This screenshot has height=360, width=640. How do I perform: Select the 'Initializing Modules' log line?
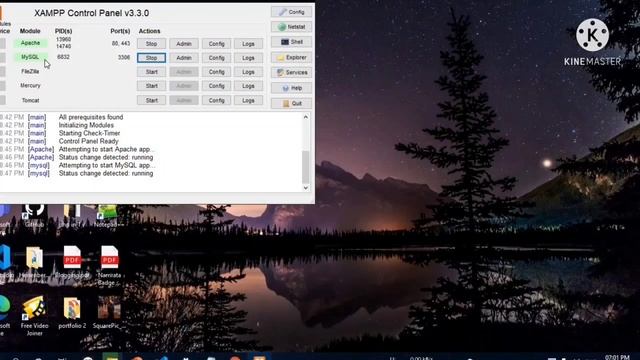click(86, 125)
